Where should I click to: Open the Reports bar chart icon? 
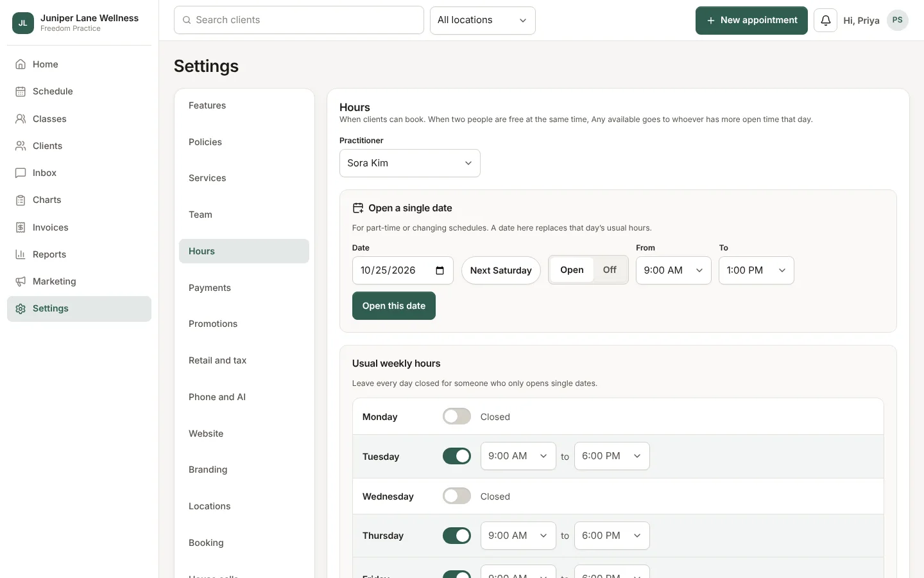(21, 254)
